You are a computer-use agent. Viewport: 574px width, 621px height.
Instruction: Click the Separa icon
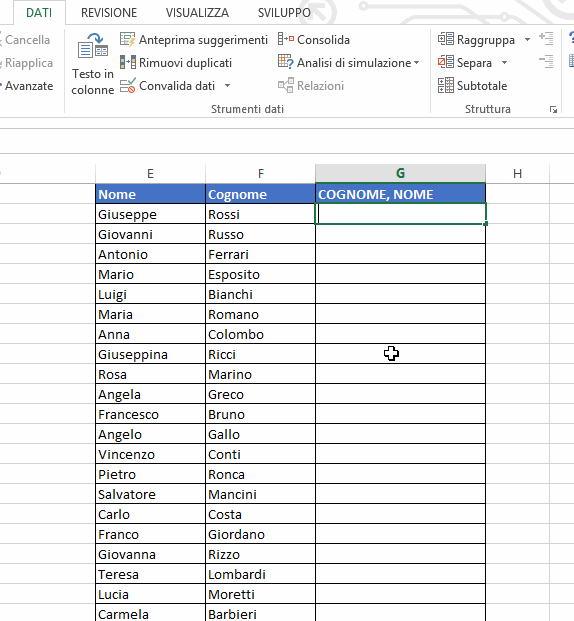[446, 63]
